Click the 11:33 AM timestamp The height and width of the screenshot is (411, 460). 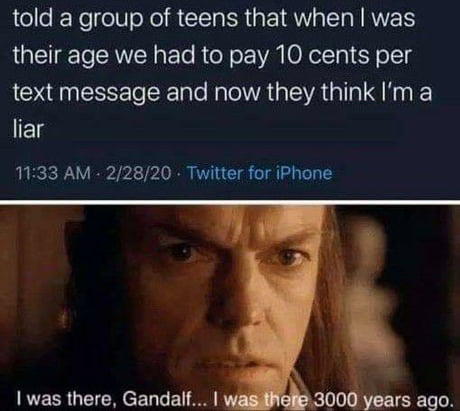tap(53, 173)
